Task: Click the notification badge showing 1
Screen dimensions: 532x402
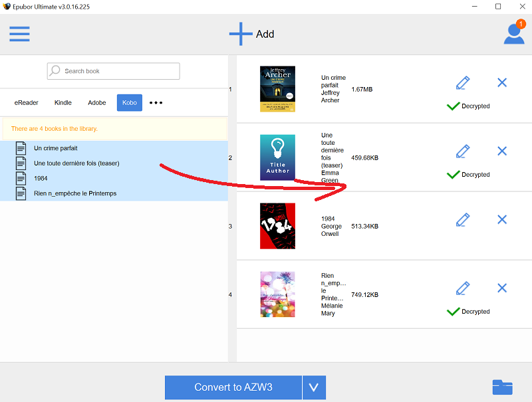Action: coord(521,24)
